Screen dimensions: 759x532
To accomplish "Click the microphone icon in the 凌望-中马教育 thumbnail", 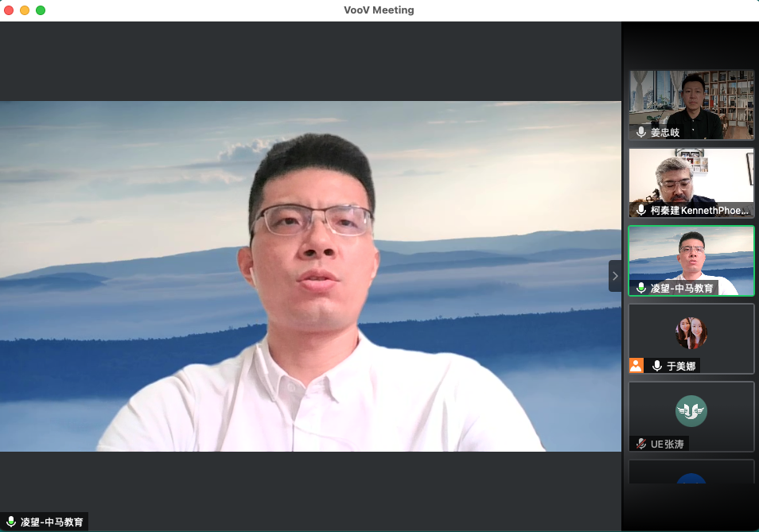I will (641, 288).
